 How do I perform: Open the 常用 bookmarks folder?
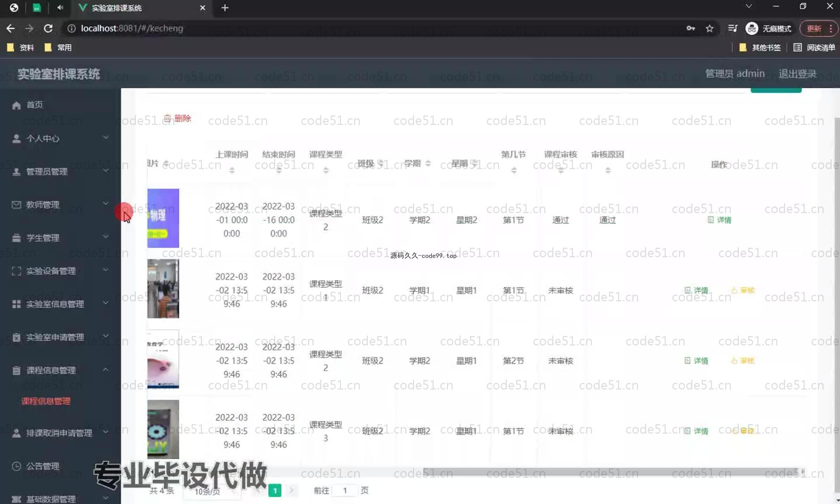click(58, 48)
